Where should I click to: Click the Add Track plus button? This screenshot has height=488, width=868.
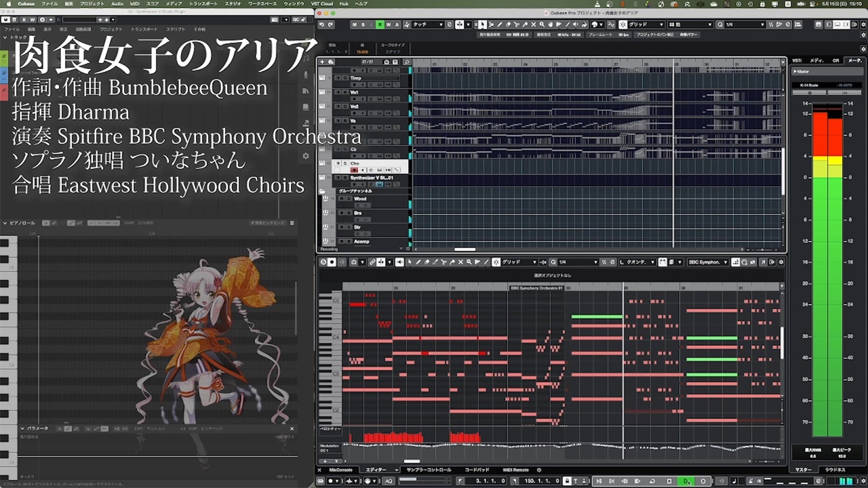[x=322, y=62]
